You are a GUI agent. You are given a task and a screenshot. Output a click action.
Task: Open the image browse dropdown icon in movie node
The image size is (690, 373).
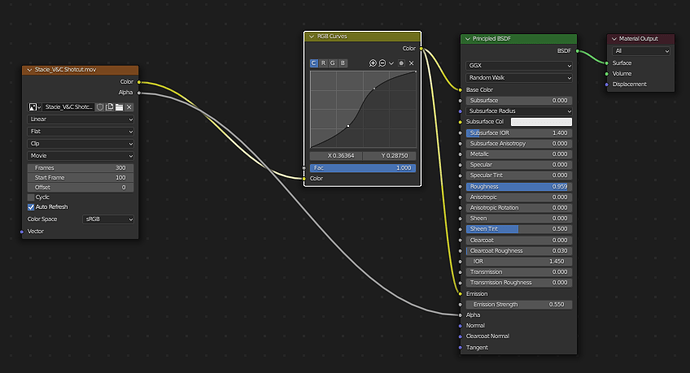tap(34, 107)
